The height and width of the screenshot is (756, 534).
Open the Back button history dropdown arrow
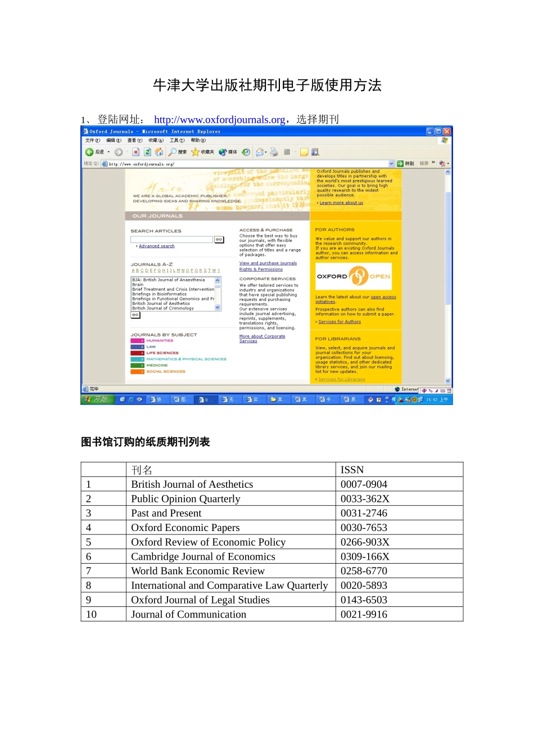(x=108, y=152)
